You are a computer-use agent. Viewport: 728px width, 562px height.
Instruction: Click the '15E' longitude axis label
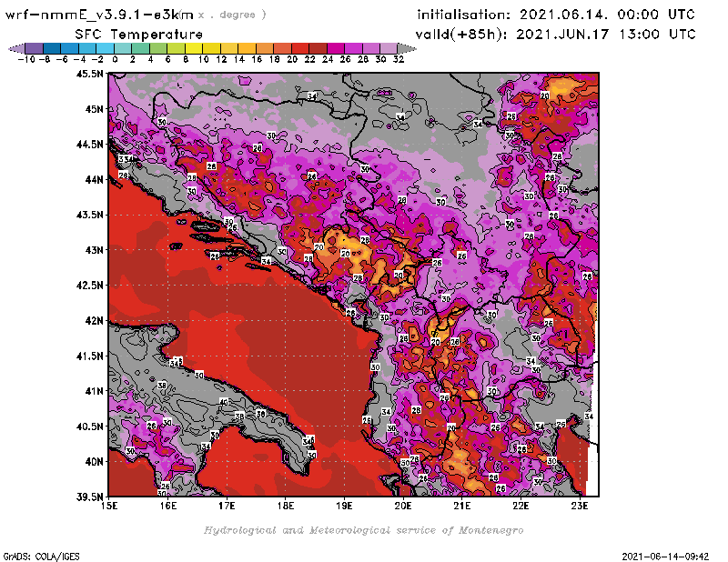point(109,506)
